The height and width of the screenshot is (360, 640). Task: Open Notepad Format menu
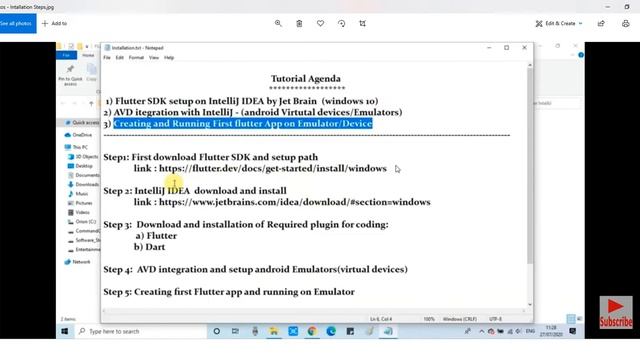pos(136,58)
